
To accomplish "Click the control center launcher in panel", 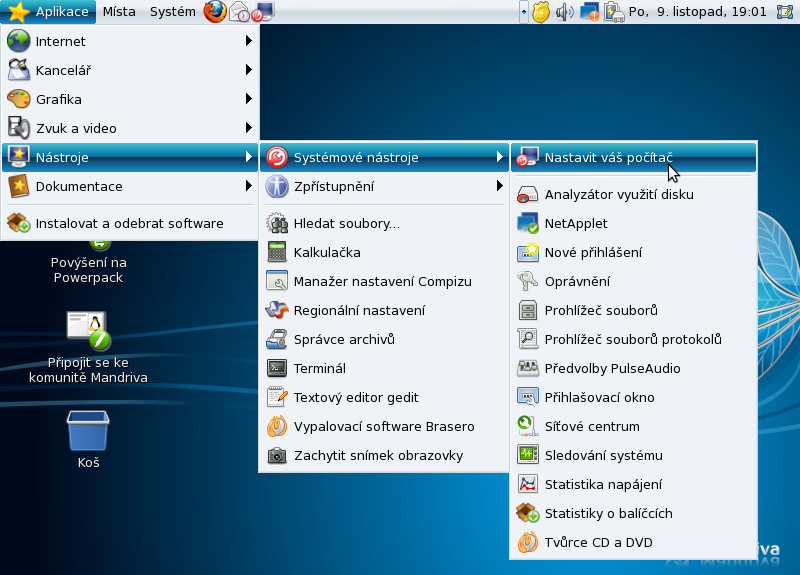I will pyautogui.click(x=263, y=12).
